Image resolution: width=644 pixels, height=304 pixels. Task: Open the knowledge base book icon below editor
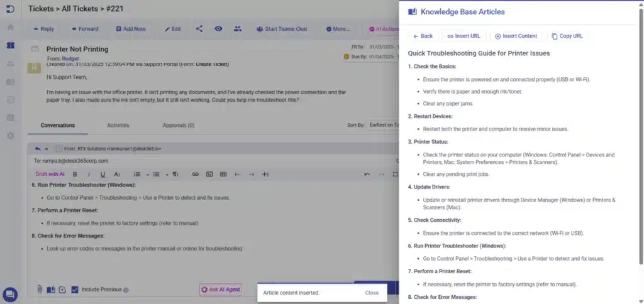click(50, 290)
